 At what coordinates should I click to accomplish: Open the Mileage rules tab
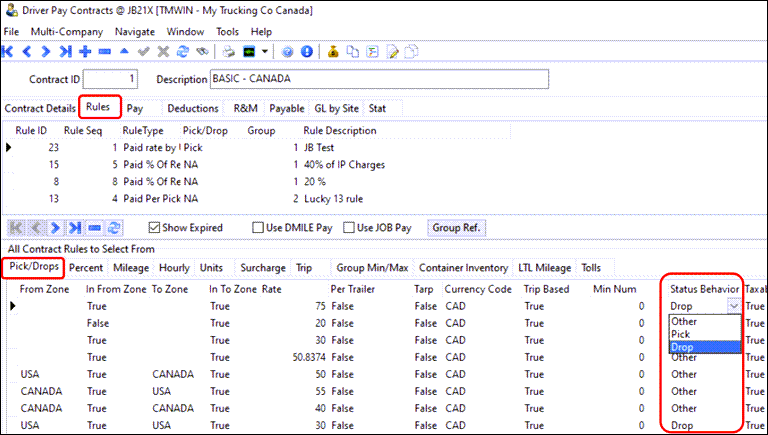point(130,268)
